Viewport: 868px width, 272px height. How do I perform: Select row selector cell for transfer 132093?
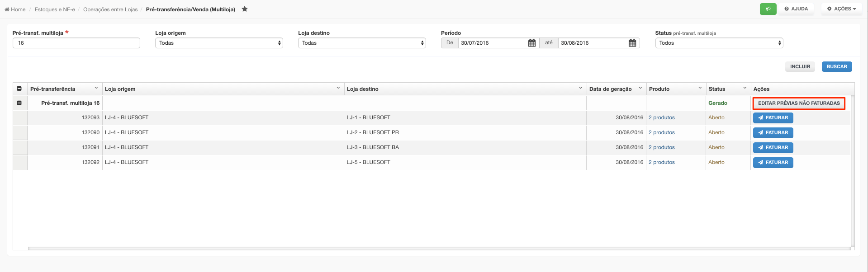coord(20,118)
